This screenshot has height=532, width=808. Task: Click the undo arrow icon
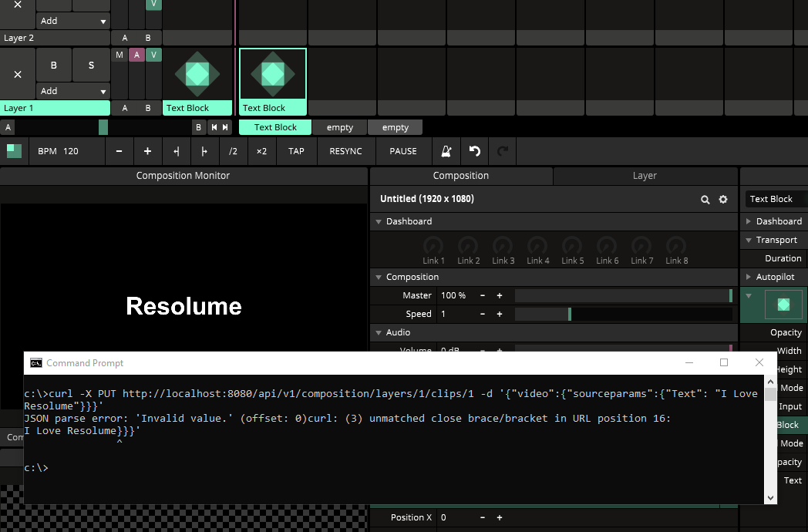[475, 151]
